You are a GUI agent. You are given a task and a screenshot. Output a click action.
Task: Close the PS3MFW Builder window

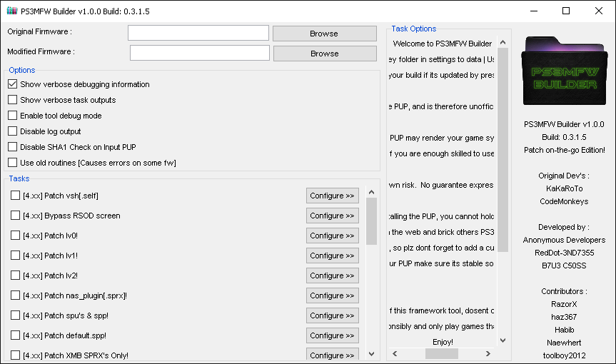598,11
